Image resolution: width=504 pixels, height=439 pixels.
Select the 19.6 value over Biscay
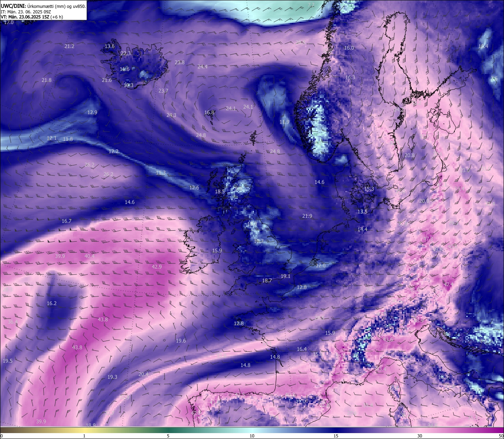point(181,341)
